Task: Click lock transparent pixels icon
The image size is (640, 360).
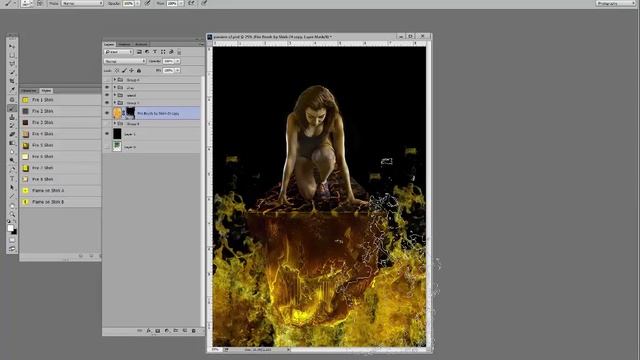Action: coord(116,70)
